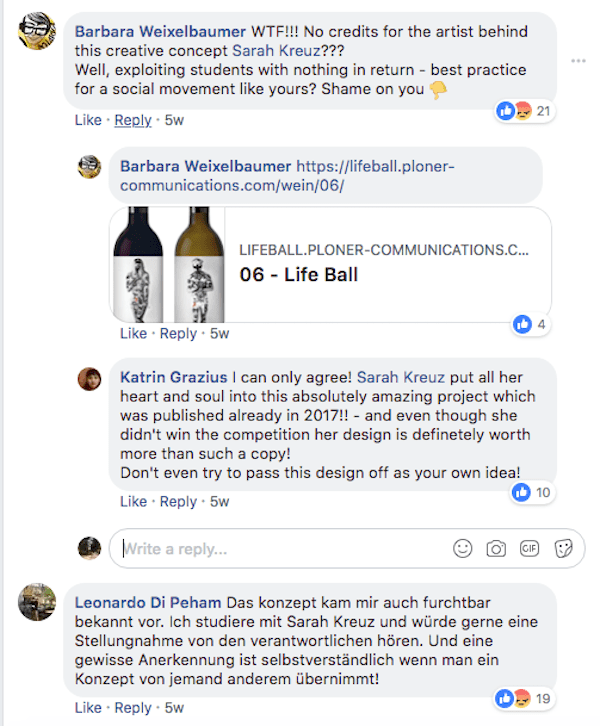Like Katrin Grazius's comment
600x726 pixels.
pyautogui.click(x=133, y=501)
